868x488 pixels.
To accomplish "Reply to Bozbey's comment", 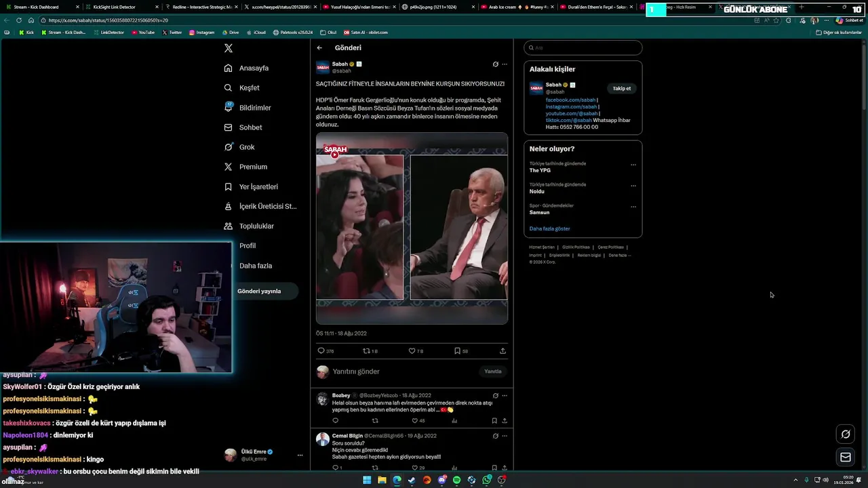I will point(335,421).
